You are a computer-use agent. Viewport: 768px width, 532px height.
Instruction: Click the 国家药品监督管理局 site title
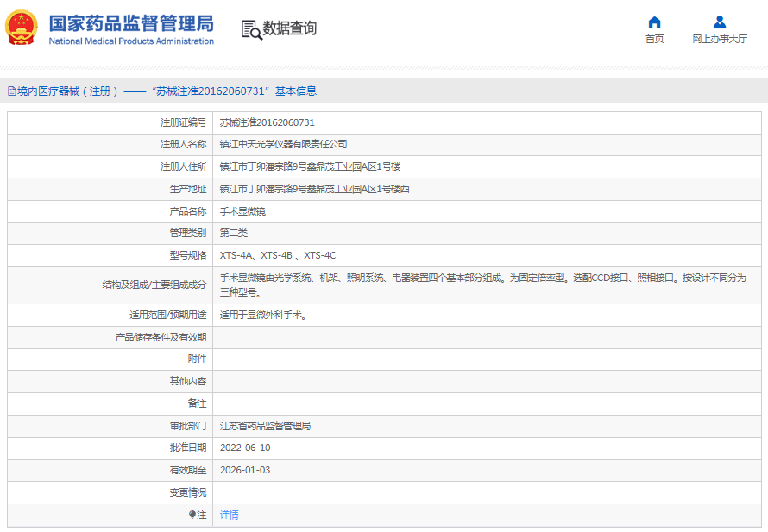[x=131, y=22]
